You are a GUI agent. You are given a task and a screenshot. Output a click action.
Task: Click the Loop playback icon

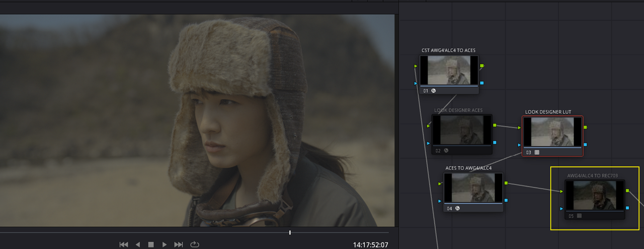[194, 244]
